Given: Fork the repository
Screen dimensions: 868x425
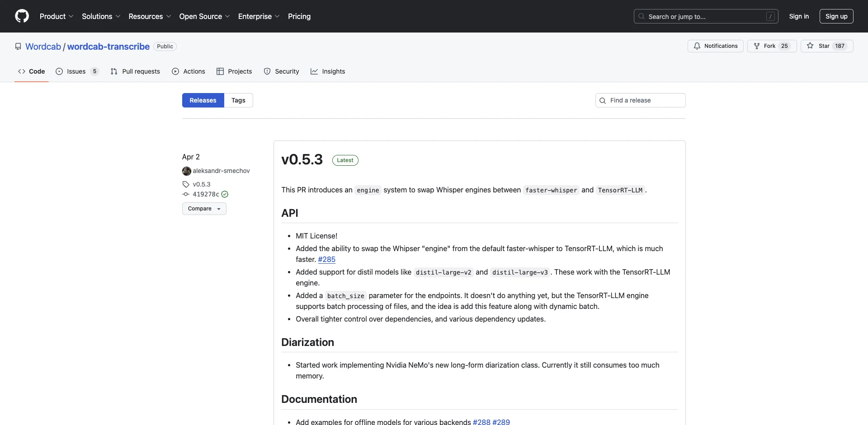Looking at the screenshot, I should [x=772, y=46].
